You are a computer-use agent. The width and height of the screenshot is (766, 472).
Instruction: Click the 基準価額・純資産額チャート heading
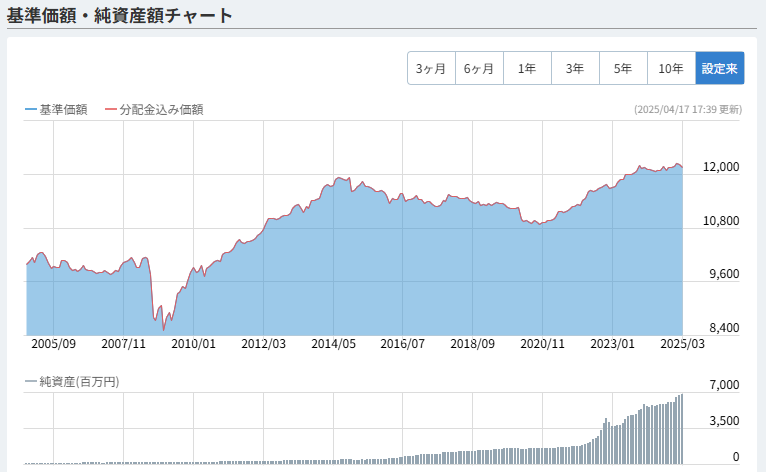pos(120,16)
